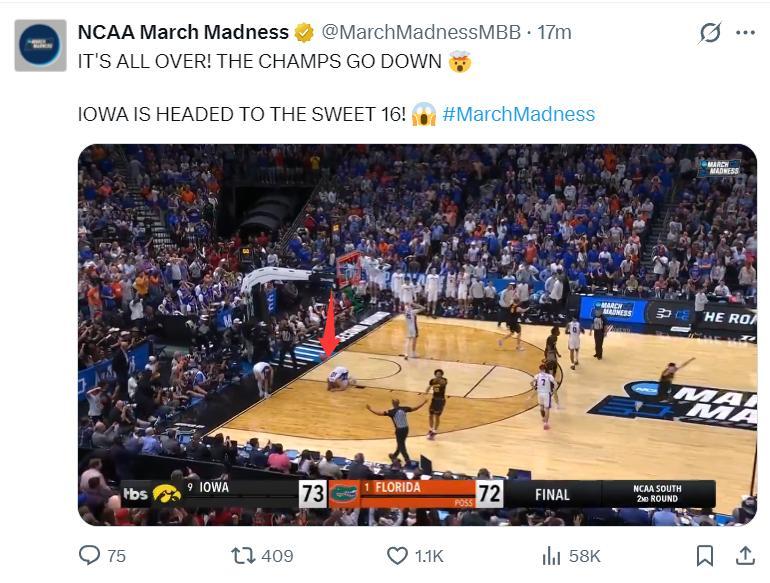Open the 17m timestamp link
This screenshot has width=770, height=583.
pos(555,33)
